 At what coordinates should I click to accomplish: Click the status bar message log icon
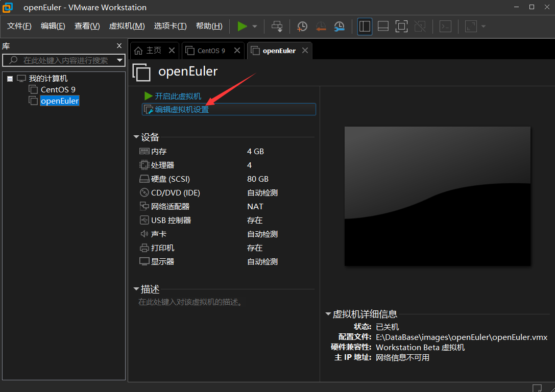[x=537, y=388]
